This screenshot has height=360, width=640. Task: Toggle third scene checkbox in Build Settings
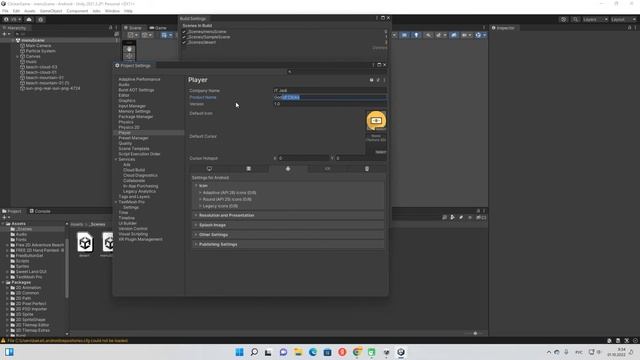(x=184, y=42)
